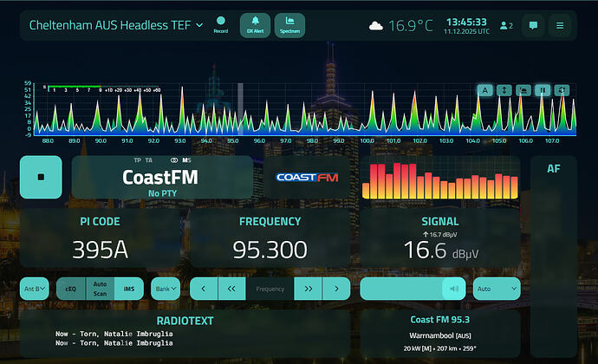Viewport: 598px width, 364px height.
Task: Seek up with double right arrows
Action: pyautogui.click(x=309, y=289)
